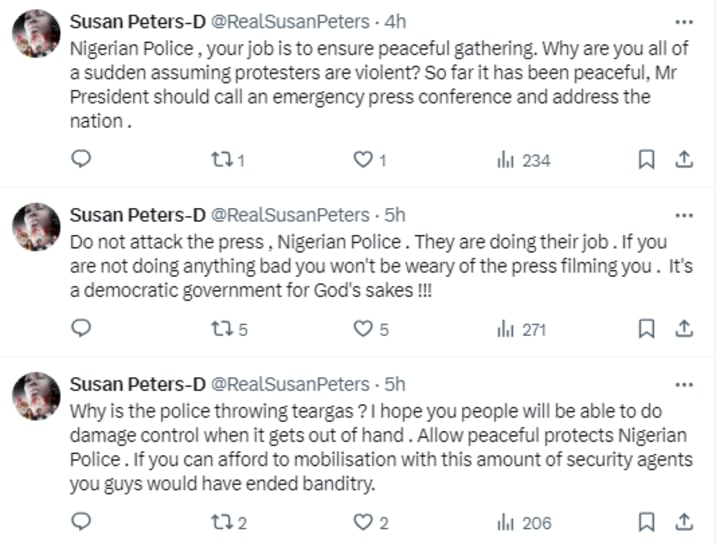View analytics showing 271 views

pyautogui.click(x=524, y=329)
